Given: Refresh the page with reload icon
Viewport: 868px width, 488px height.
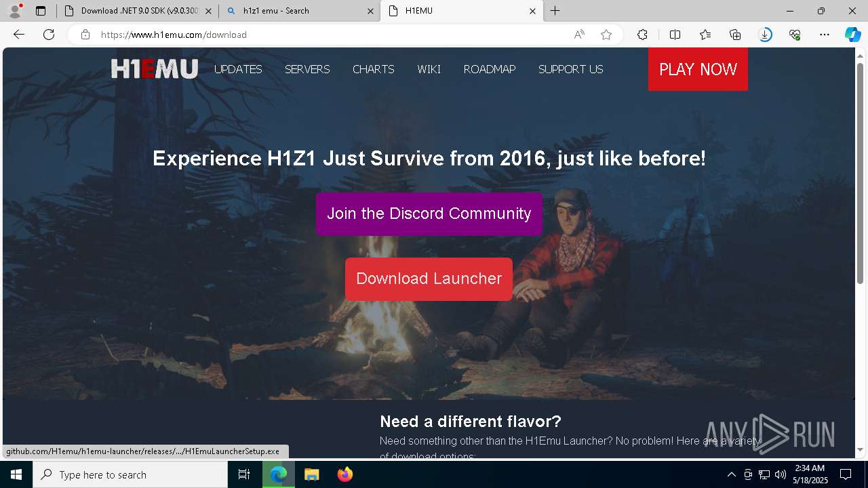Looking at the screenshot, I should point(49,35).
